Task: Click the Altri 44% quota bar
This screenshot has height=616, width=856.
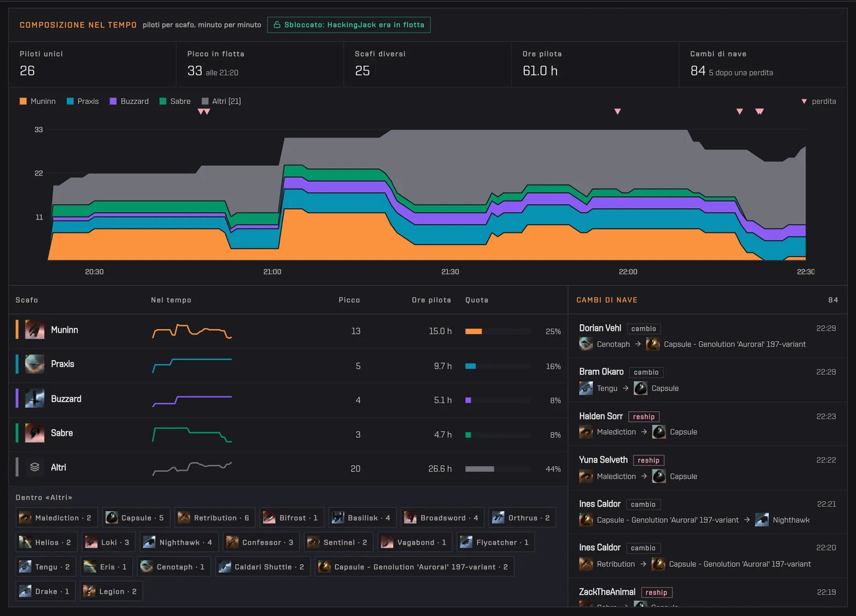Action: click(x=498, y=469)
